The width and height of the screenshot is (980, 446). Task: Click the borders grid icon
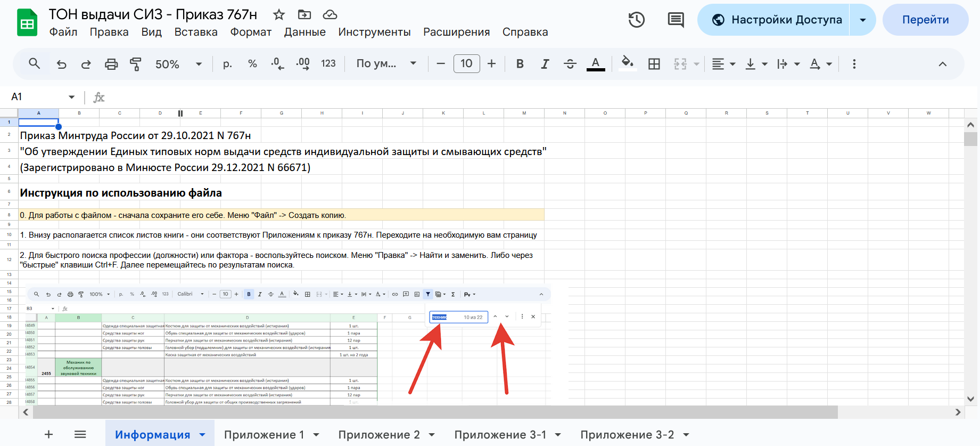[654, 64]
